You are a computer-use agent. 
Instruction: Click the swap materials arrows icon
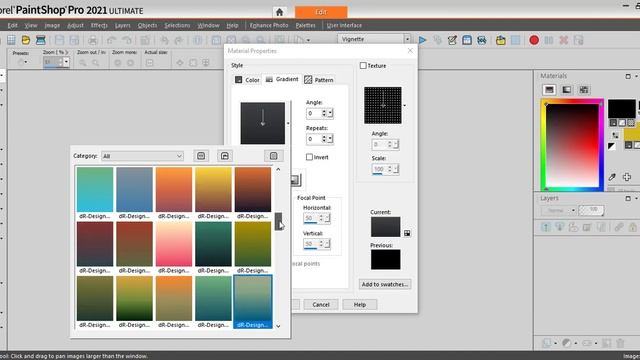(x=615, y=135)
